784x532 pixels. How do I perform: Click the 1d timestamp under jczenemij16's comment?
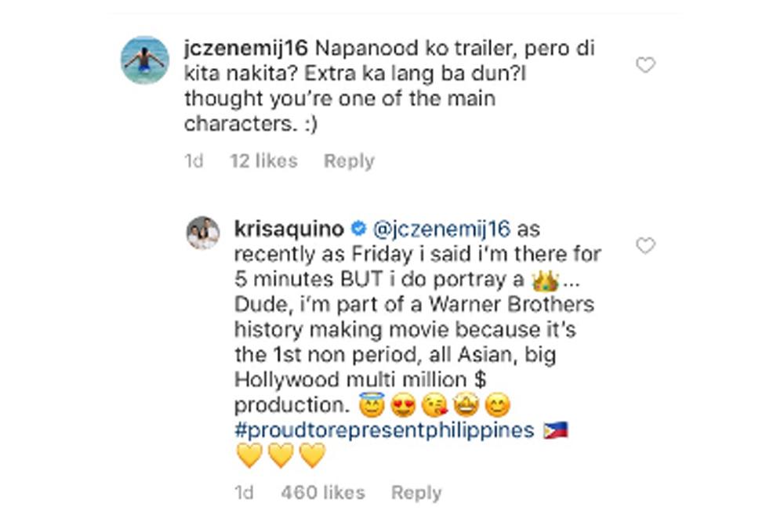click(194, 161)
